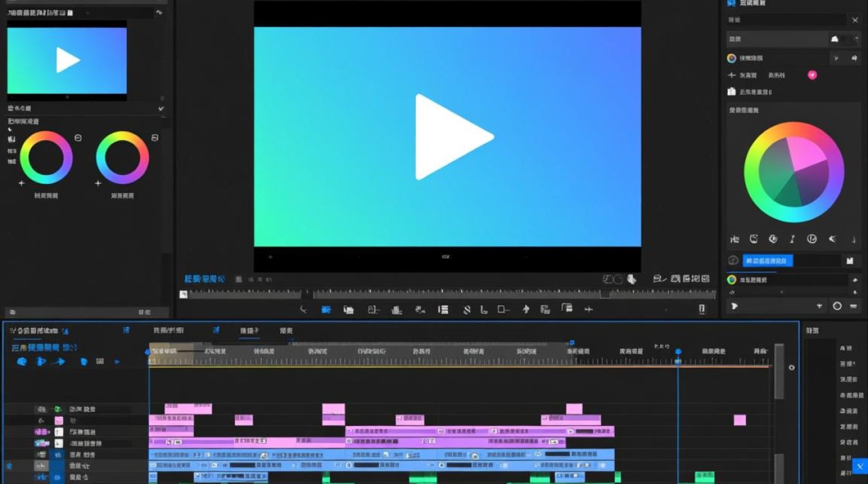Click the isolated icon at the preview toolbar's far right
The height and width of the screenshot is (484, 868).
click(x=702, y=310)
